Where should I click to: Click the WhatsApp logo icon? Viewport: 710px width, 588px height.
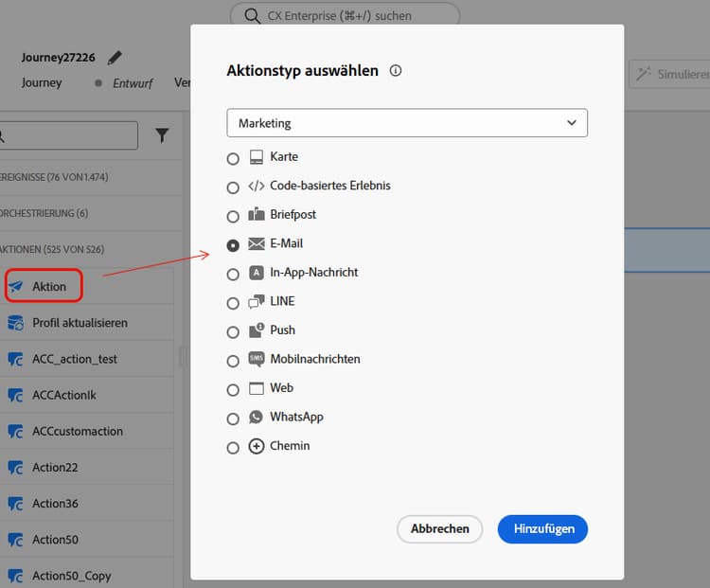click(257, 417)
